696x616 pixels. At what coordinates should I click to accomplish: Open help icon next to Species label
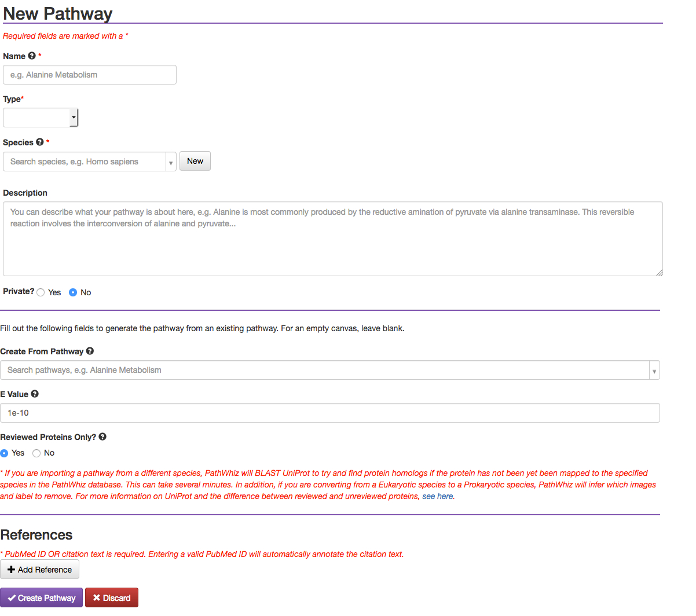click(x=40, y=142)
